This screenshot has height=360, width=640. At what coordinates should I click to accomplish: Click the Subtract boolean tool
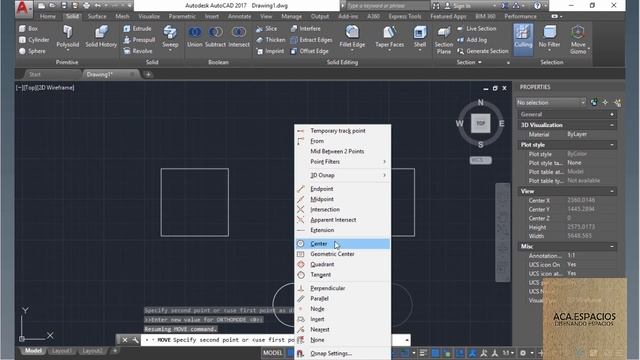(215, 37)
